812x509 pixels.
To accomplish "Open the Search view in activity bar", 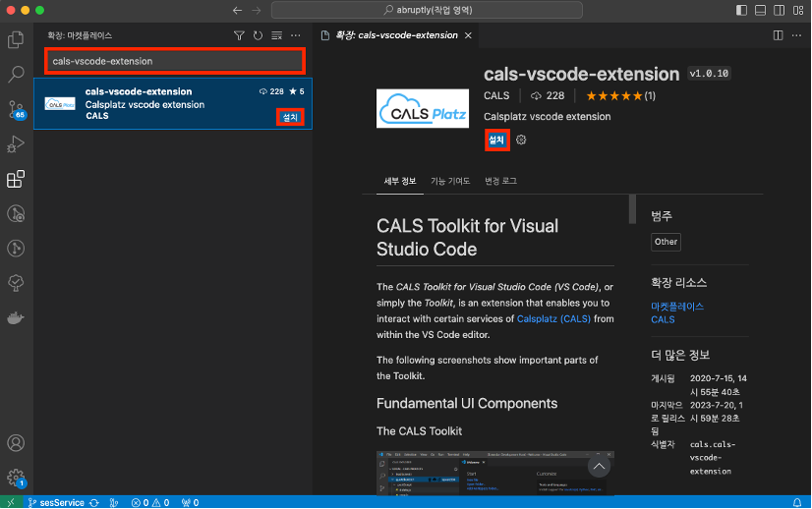I will click(x=16, y=74).
